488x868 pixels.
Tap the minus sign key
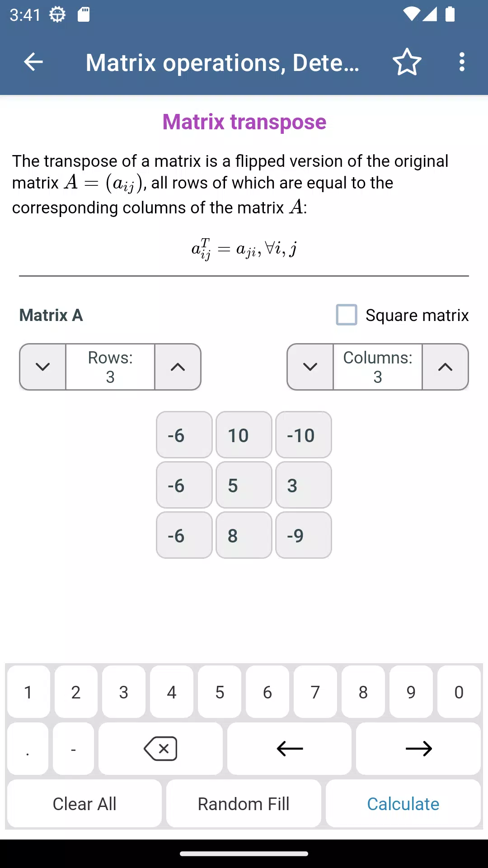pyautogui.click(x=73, y=749)
